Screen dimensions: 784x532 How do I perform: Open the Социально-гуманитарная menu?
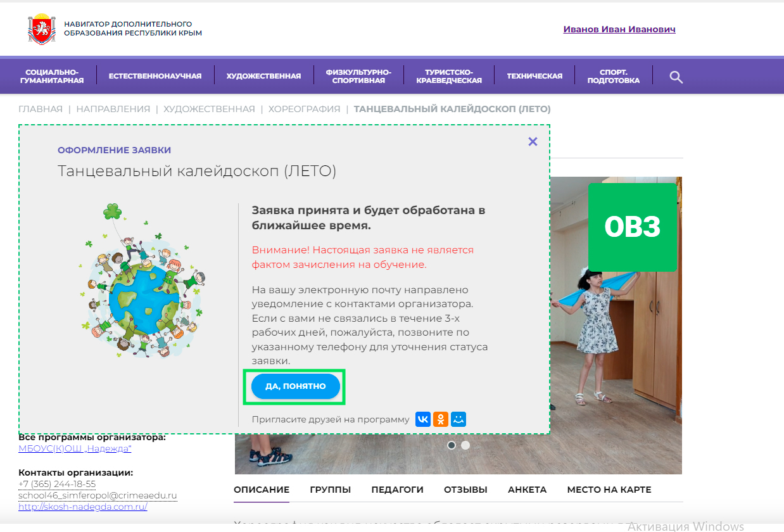pyautogui.click(x=52, y=76)
